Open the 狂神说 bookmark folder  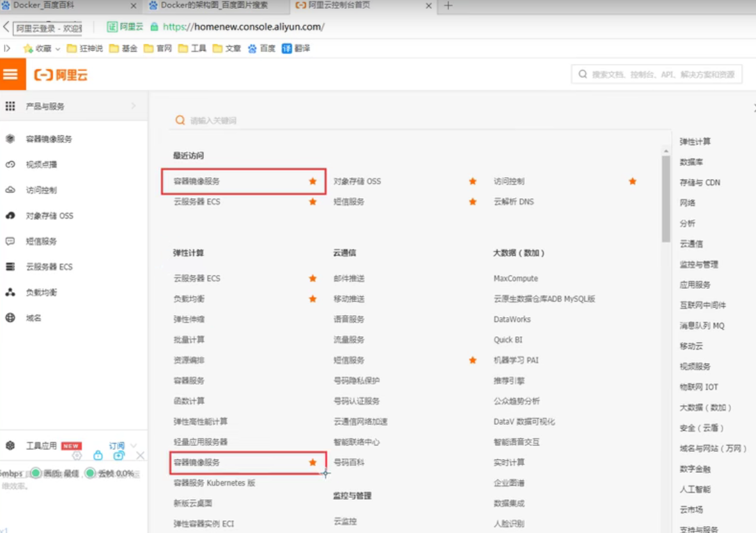coord(85,48)
